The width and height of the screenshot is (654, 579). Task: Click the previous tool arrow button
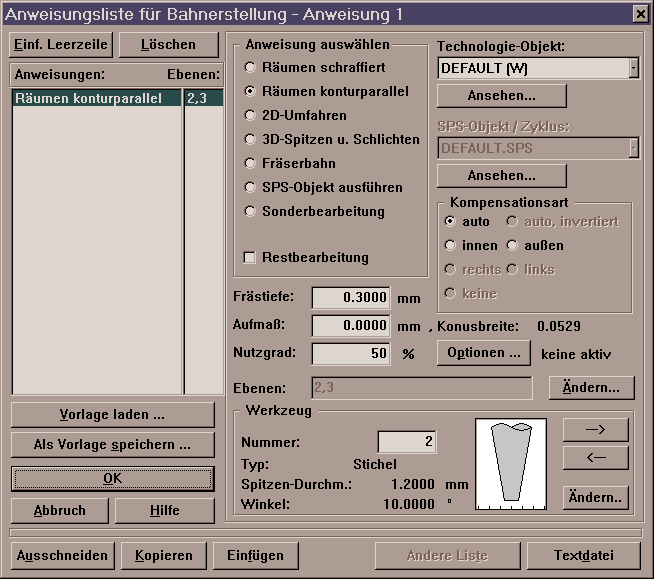[x=595, y=458]
